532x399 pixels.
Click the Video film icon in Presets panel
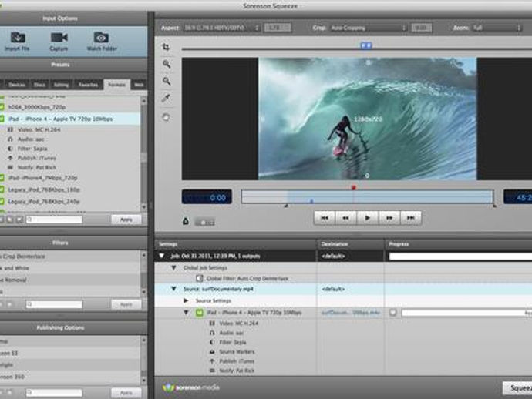(11, 129)
